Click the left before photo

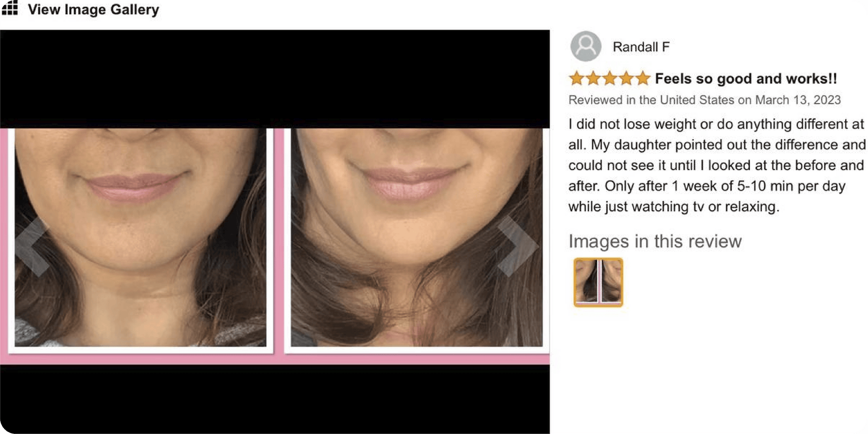[x=140, y=237]
